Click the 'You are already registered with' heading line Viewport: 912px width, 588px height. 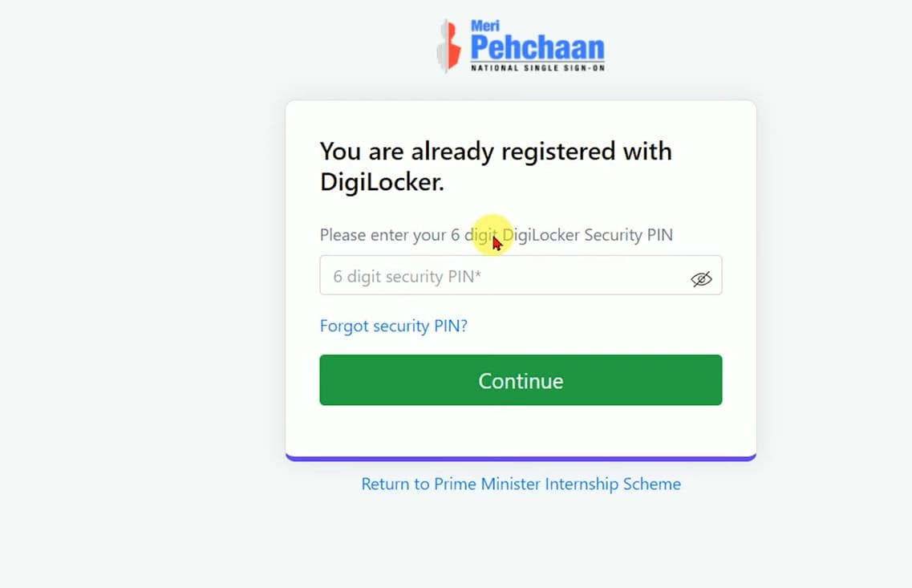(x=496, y=151)
